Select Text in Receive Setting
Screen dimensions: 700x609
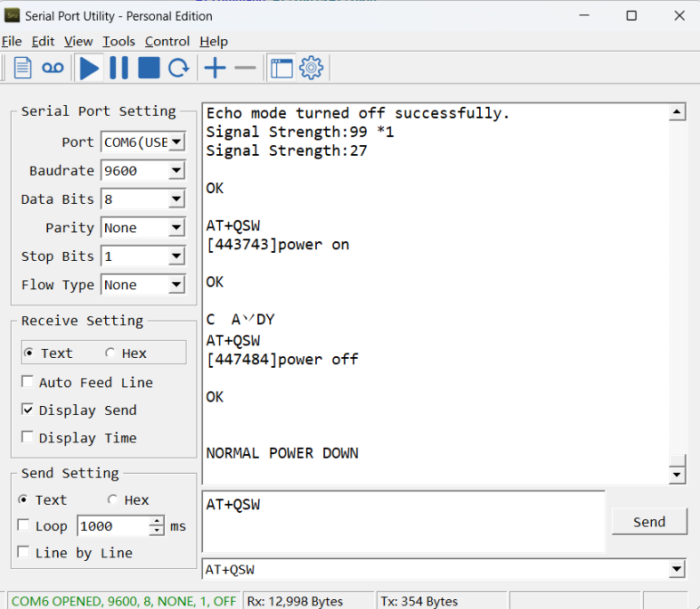(x=29, y=353)
